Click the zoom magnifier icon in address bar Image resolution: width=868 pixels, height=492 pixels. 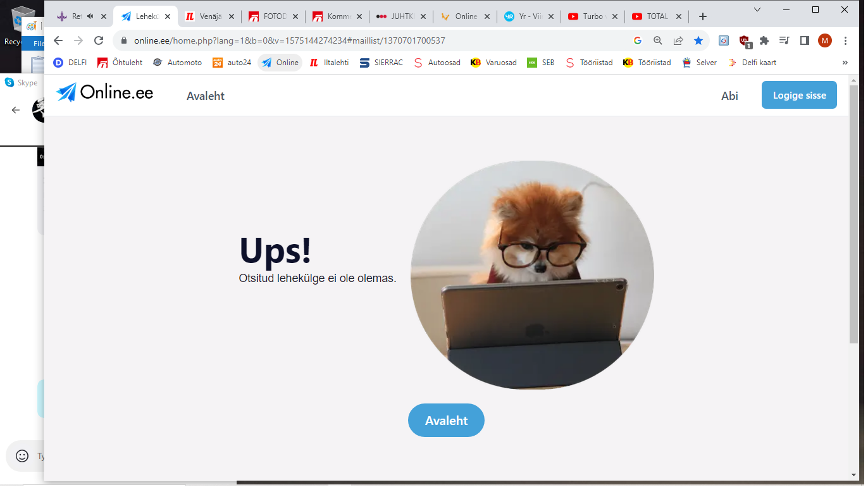658,40
